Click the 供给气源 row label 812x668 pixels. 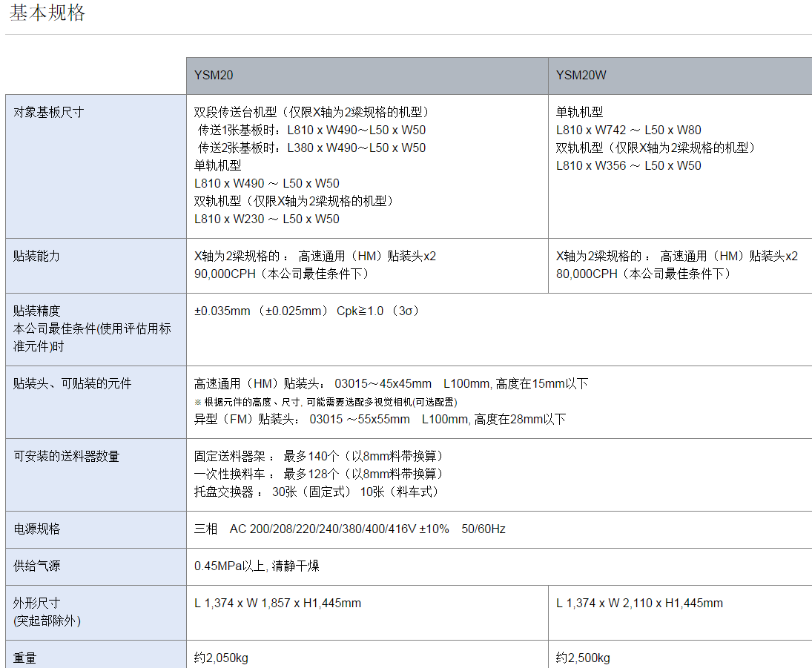pos(37,566)
